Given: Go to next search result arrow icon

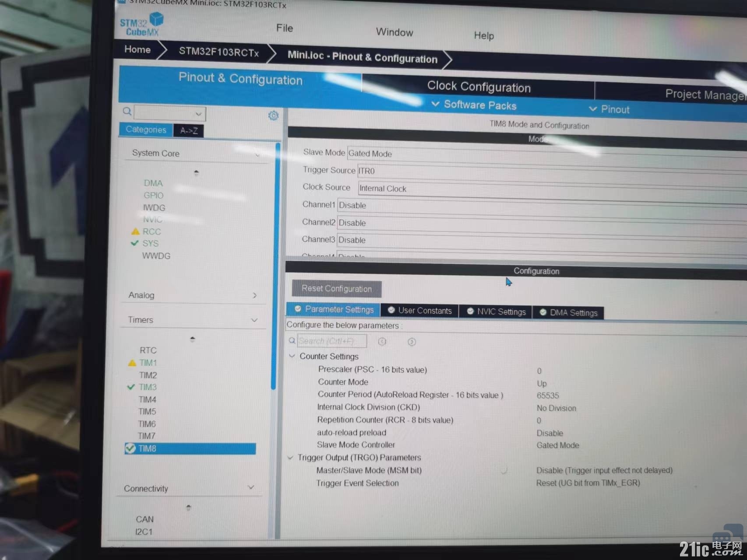Looking at the screenshot, I should click(x=412, y=342).
